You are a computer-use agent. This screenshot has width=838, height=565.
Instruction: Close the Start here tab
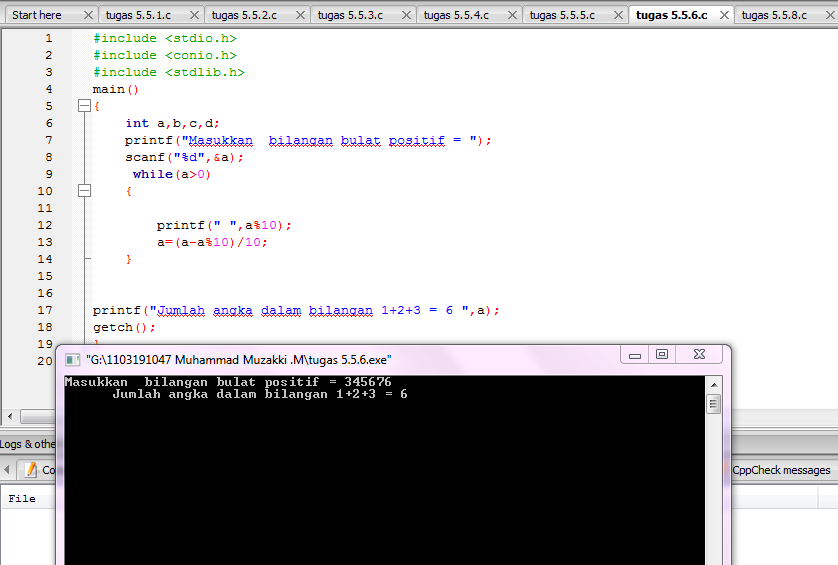pos(89,15)
